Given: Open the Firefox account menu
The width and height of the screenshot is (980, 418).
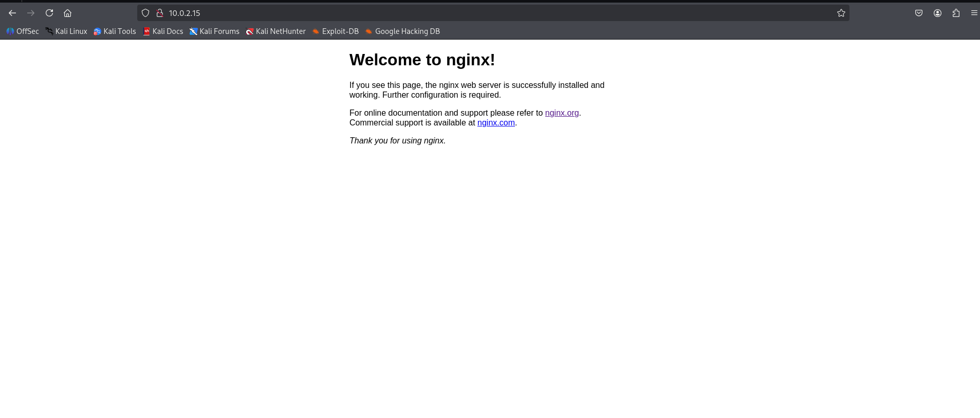Looking at the screenshot, I should pyautogui.click(x=937, y=13).
